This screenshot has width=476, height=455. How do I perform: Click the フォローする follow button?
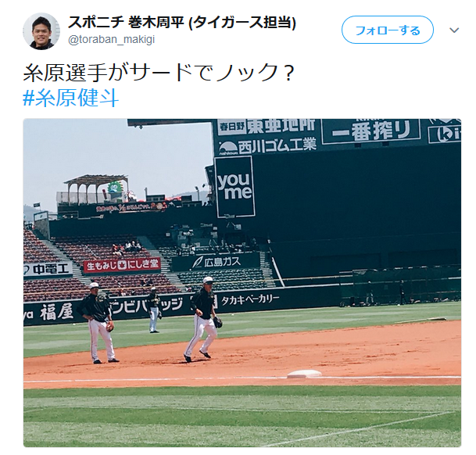[x=388, y=30]
